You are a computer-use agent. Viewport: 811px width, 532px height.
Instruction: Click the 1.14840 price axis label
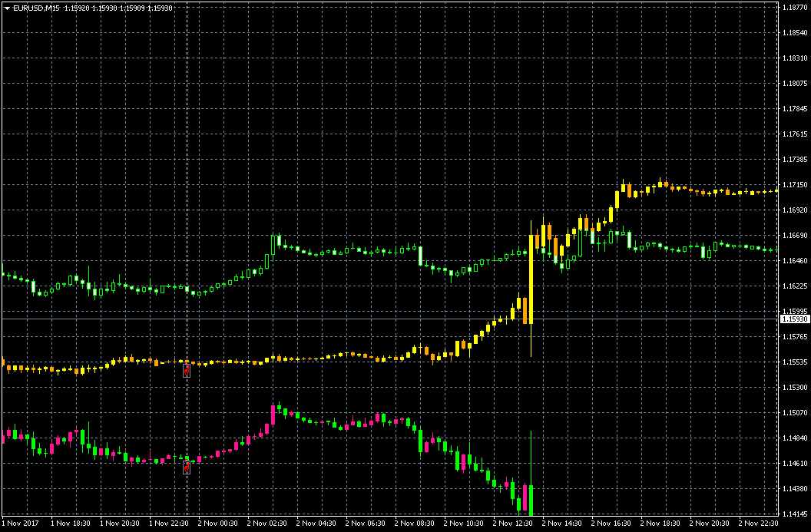click(x=795, y=438)
